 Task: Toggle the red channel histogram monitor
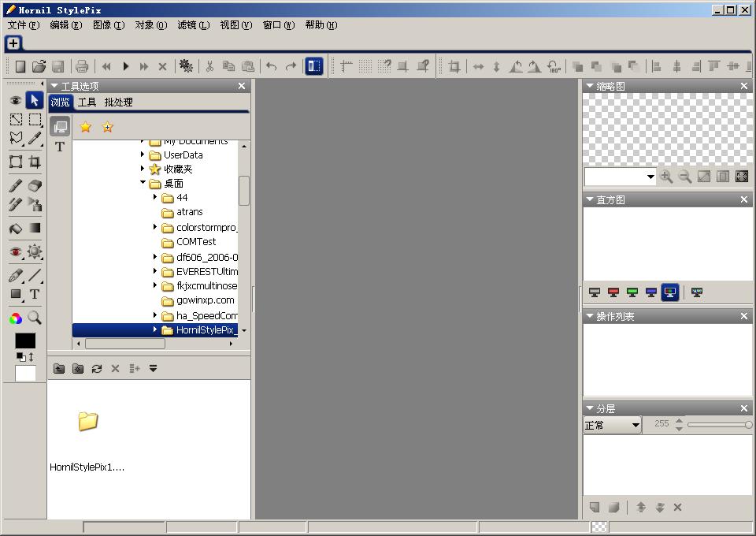point(613,292)
